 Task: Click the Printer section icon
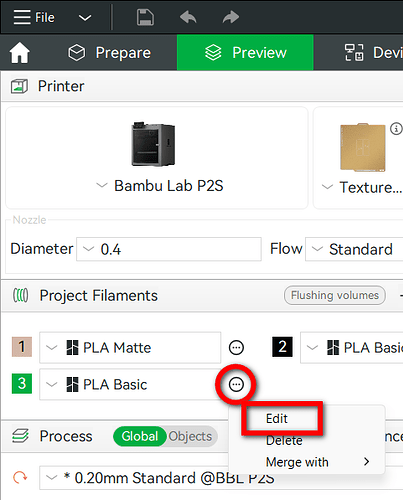click(x=19, y=86)
